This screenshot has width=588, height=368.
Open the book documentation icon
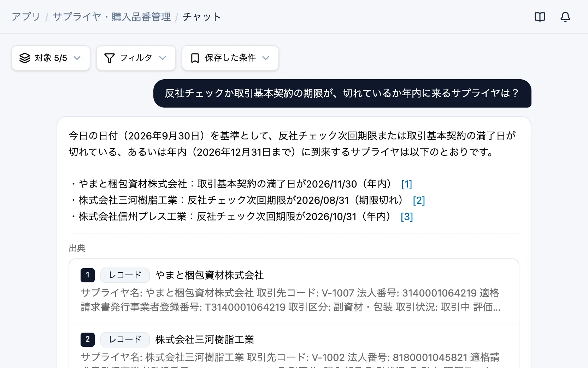coord(540,17)
